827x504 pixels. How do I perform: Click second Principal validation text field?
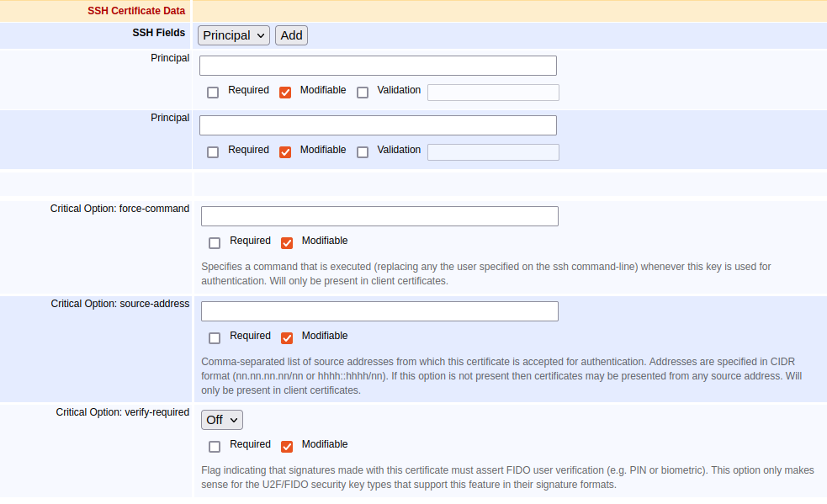pos(493,152)
